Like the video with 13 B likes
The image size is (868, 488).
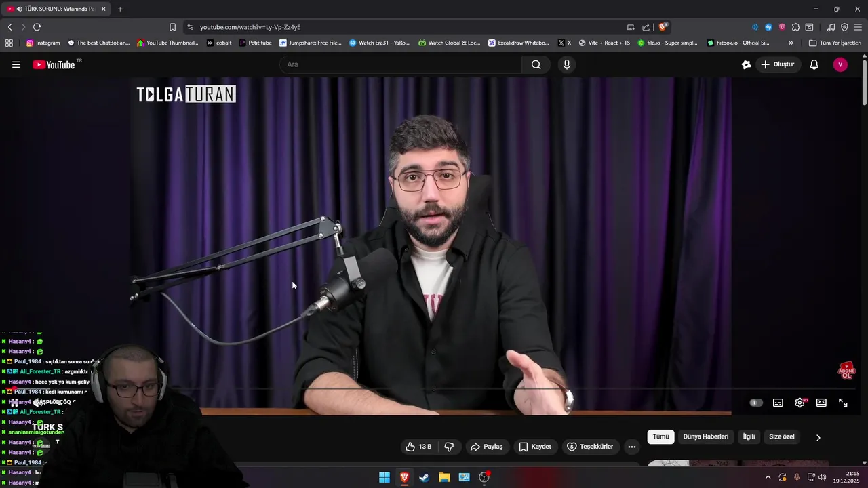tap(418, 447)
